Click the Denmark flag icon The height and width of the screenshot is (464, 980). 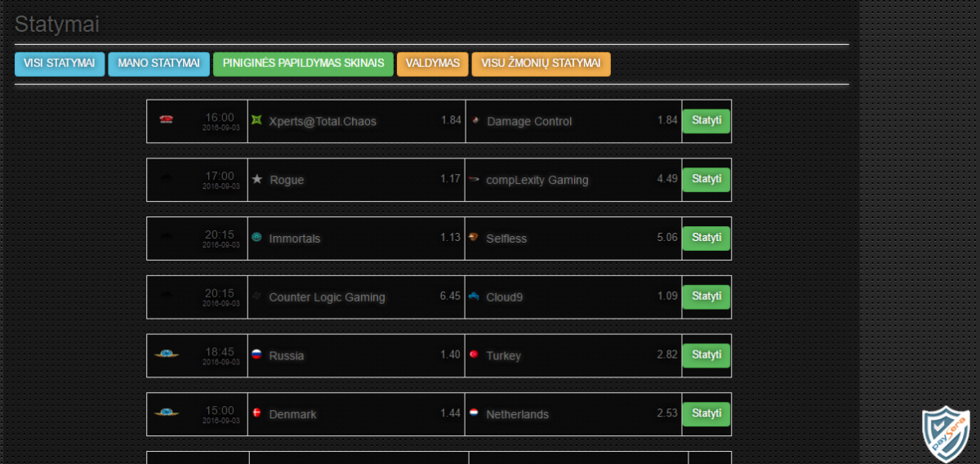click(256, 413)
